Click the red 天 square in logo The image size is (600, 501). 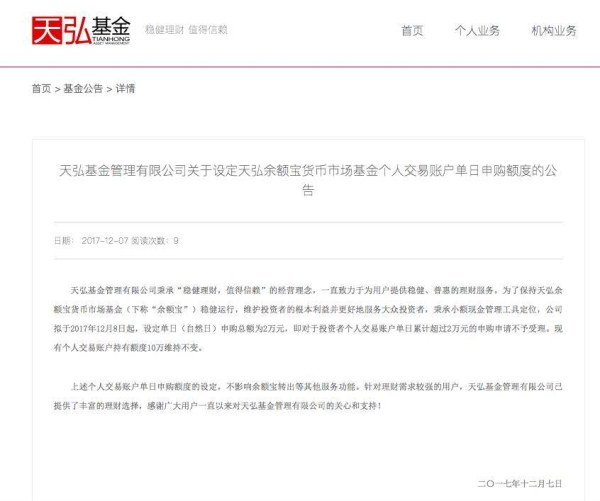(x=47, y=31)
